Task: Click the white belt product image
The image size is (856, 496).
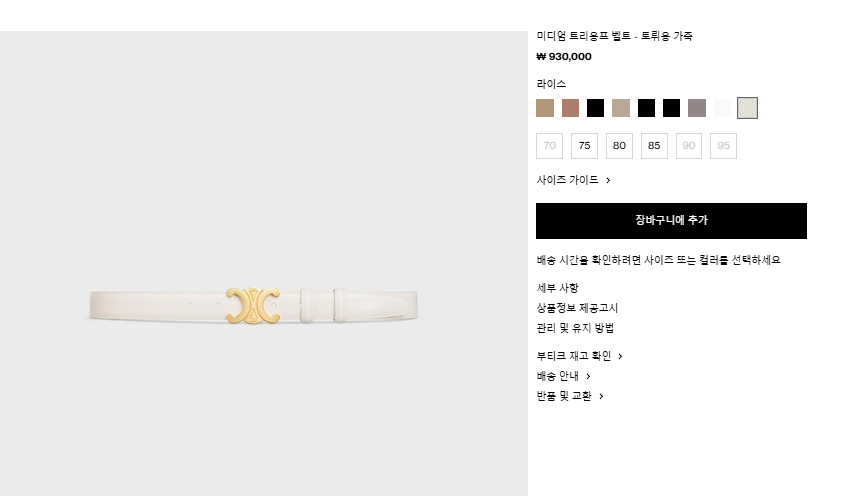Action: 254,306
